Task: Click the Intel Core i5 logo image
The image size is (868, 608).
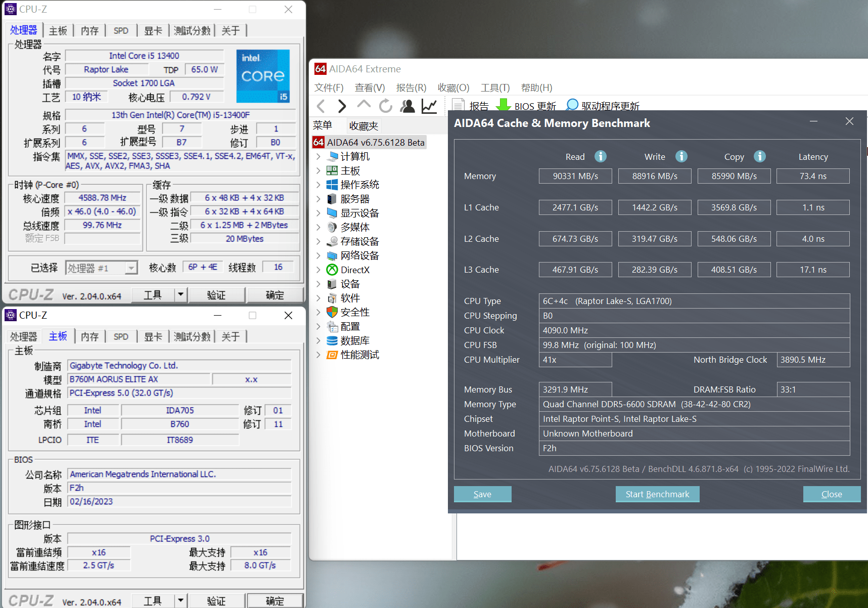Action: 263,76
